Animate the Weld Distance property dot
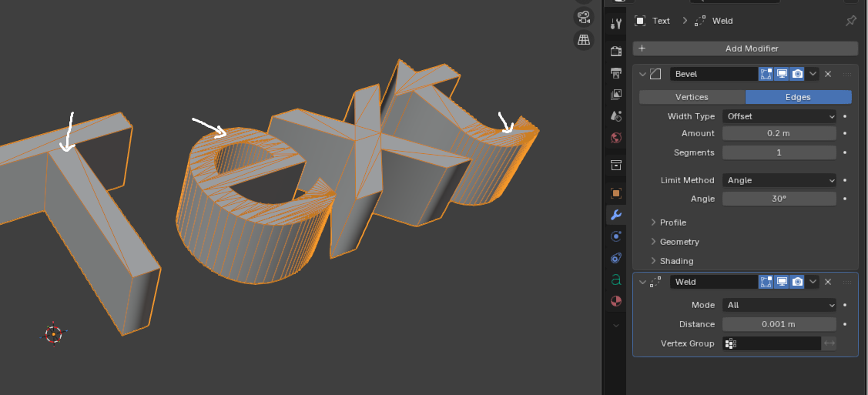Image resolution: width=868 pixels, height=395 pixels. (x=845, y=325)
